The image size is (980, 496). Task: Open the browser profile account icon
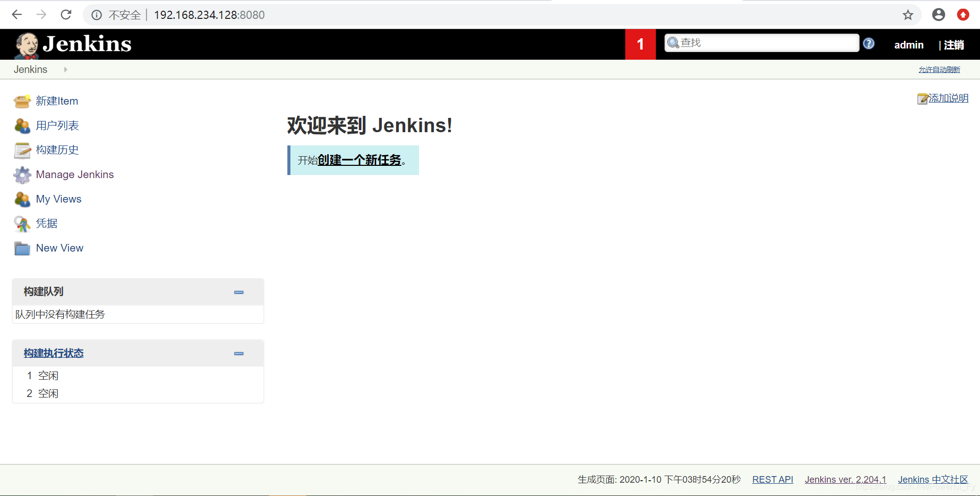pos(938,15)
